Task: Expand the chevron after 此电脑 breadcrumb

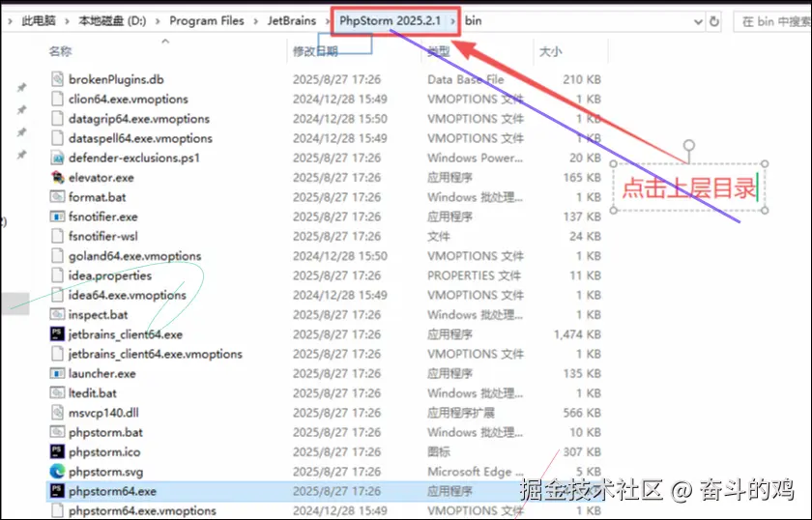Action: pyautogui.click(x=67, y=21)
